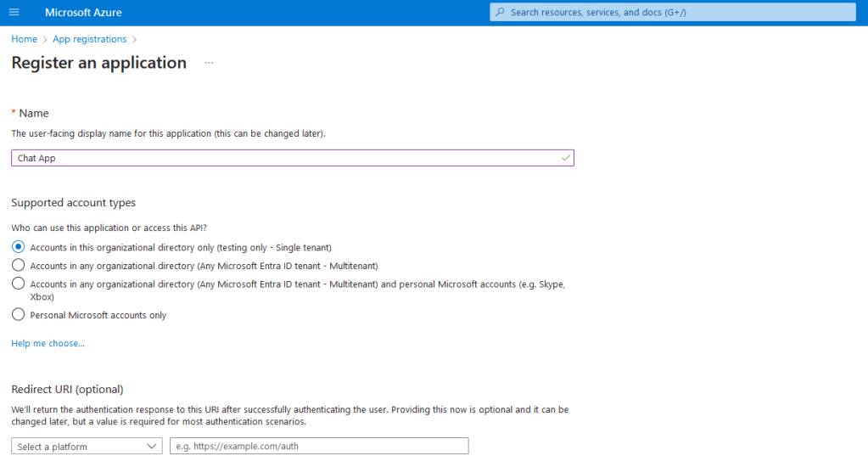Click the Name field containing Chat App
868x467 pixels.
coord(288,158)
